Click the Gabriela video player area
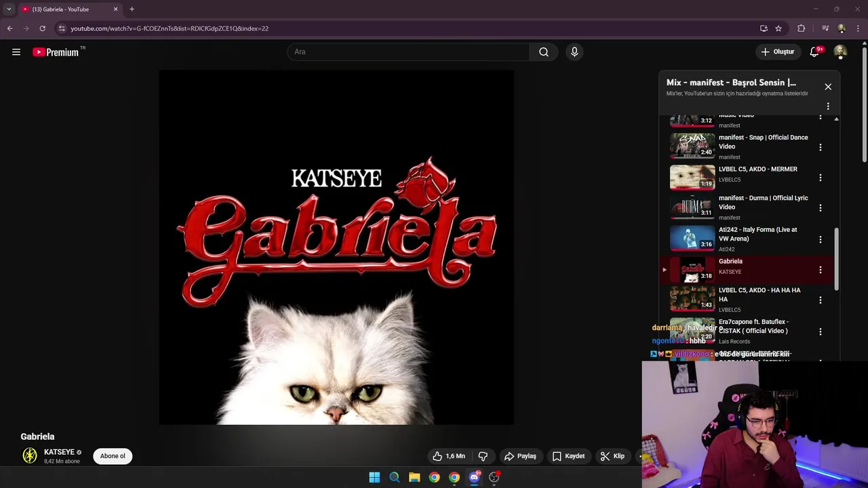The image size is (868, 488). tap(336, 247)
